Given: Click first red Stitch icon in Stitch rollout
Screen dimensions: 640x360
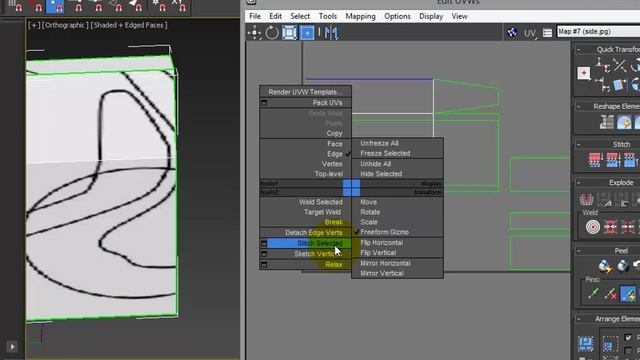Looking at the screenshot, I should coord(595,160).
